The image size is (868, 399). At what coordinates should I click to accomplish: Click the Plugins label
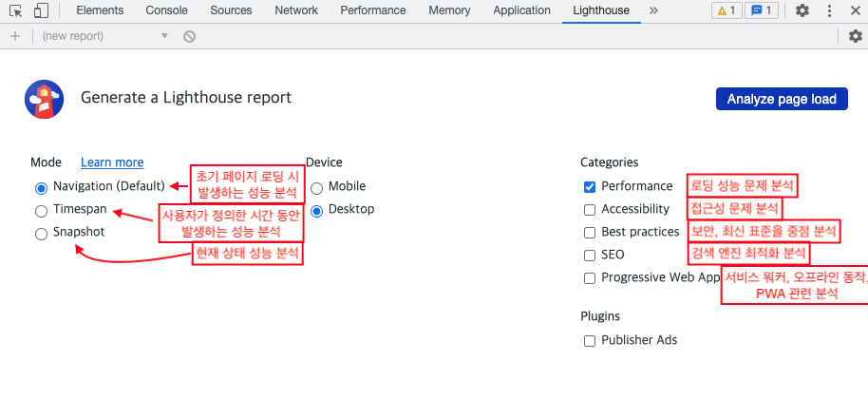pos(600,316)
